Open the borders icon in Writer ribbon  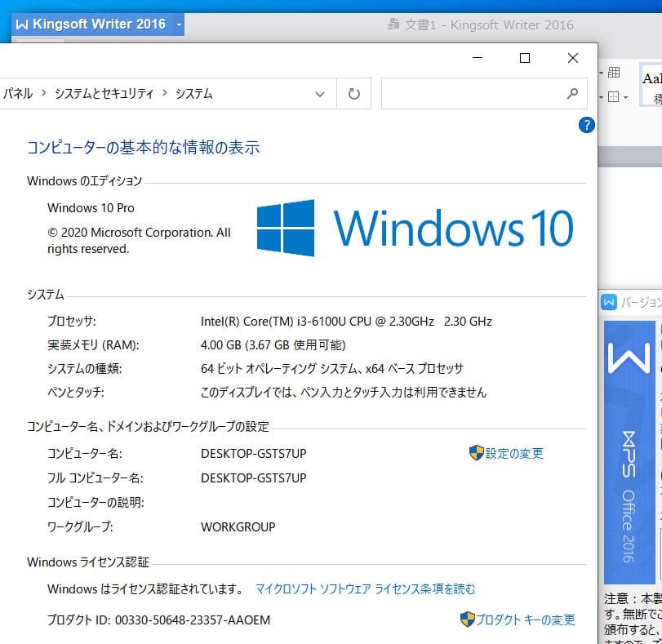[x=613, y=97]
